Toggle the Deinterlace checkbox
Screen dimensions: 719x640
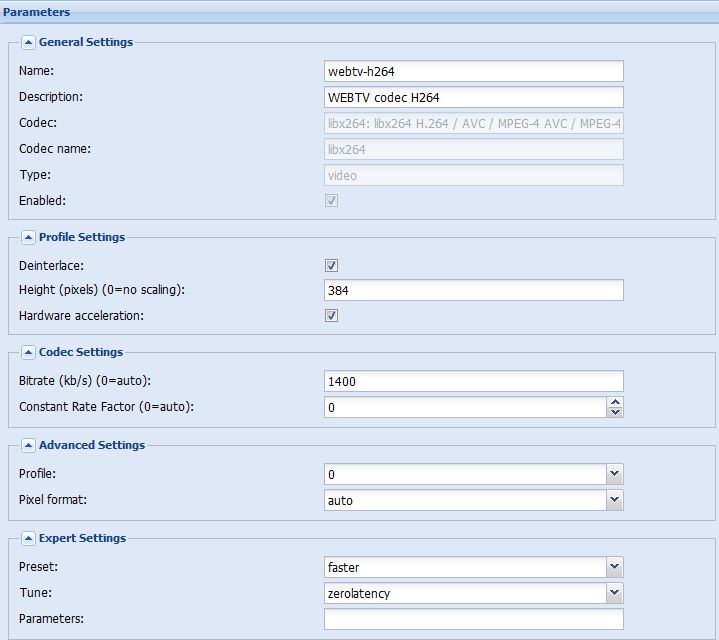(x=331, y=265)
